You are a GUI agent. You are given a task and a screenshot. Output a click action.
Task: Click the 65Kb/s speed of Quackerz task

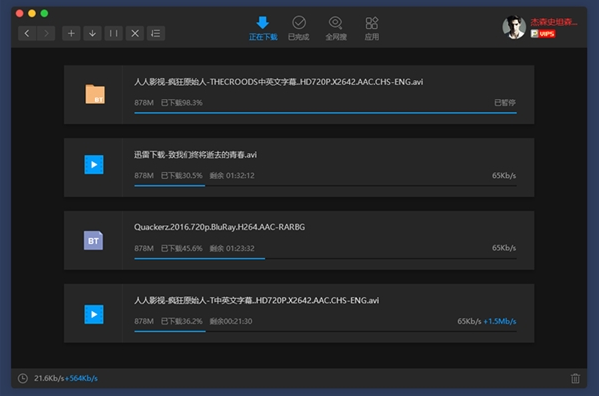click(x=504, y=248)
